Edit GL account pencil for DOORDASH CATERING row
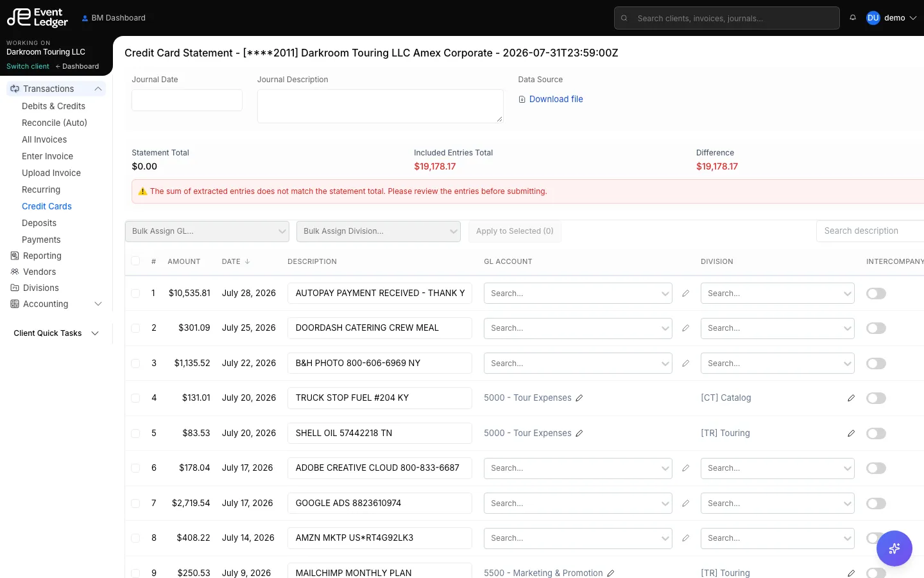This screenshot has width=924, height=578. (686, 328)
